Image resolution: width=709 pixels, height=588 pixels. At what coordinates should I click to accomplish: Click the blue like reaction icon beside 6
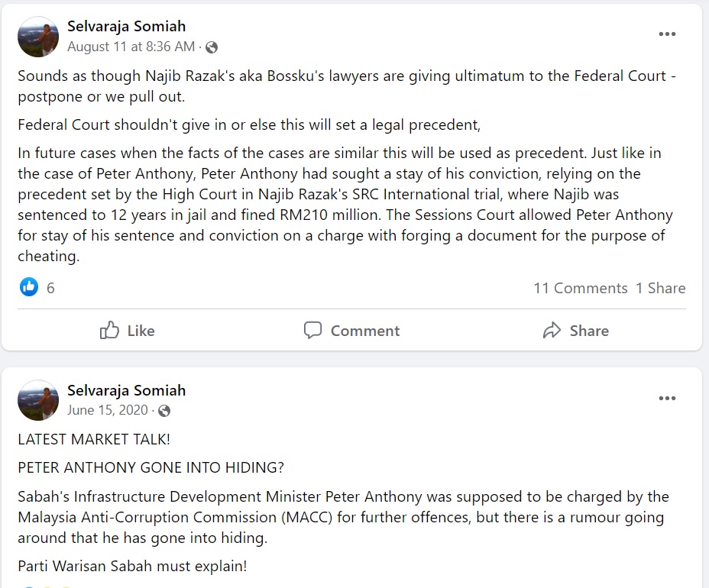pyautogui.click(x=29, y=288)
